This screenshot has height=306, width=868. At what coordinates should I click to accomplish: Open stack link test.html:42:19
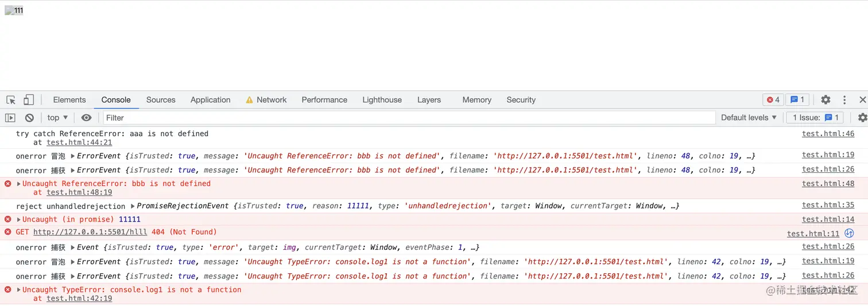pos(79,299)
